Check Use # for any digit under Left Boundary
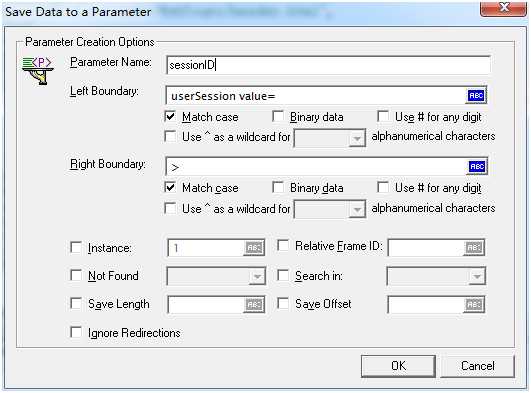 click(383, 117)
